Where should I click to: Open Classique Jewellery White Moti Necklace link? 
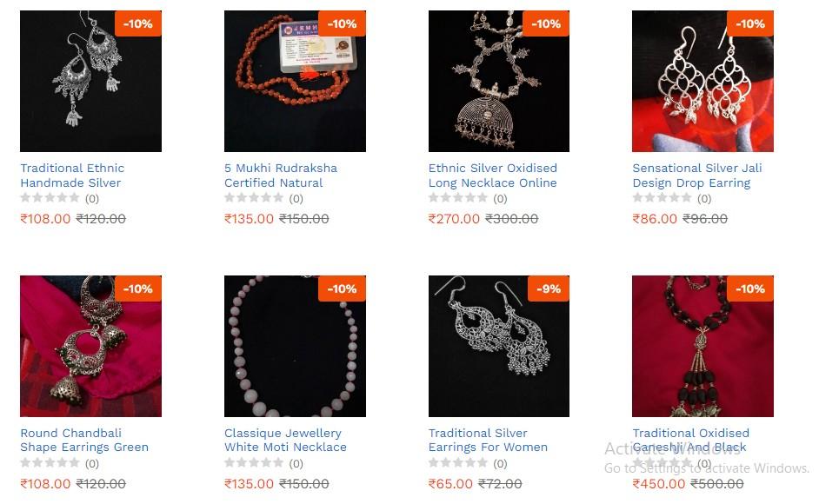click(285, 441)
